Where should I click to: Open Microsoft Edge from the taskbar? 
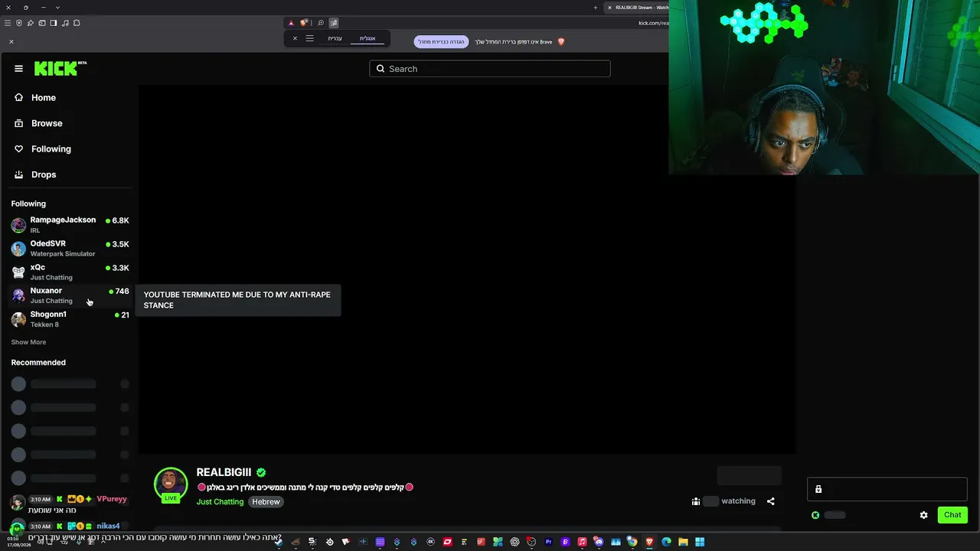[666, 542]
